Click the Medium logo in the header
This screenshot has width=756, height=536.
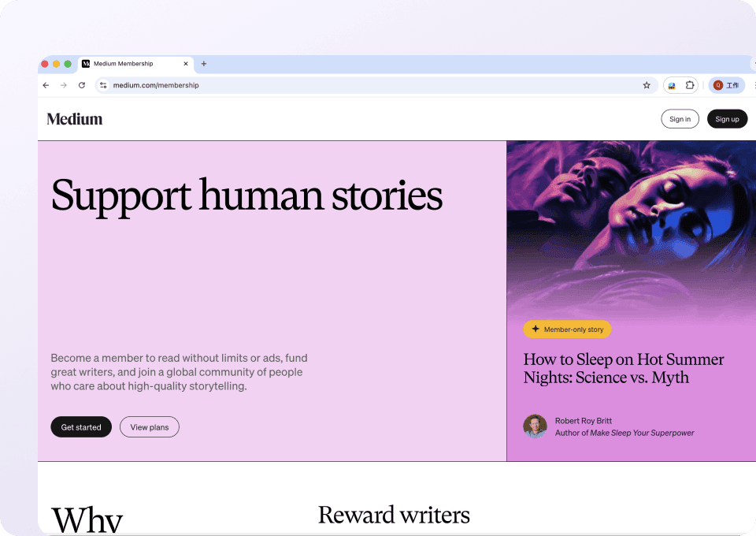coord(75,119)
